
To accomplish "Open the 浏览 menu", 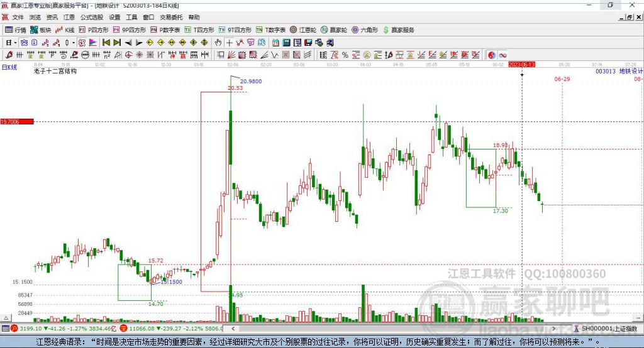I will tap(35, 17).
